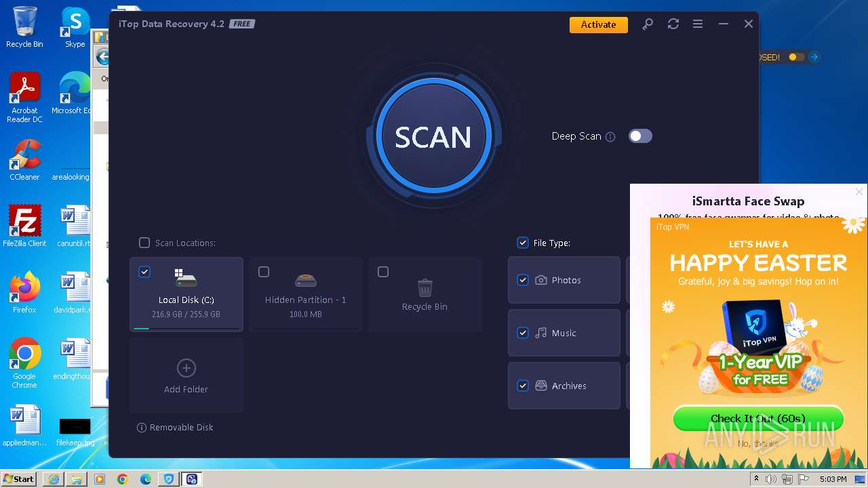
Task: Open filekeep.jpg desktop file
Action: click(x=75, y=432)
